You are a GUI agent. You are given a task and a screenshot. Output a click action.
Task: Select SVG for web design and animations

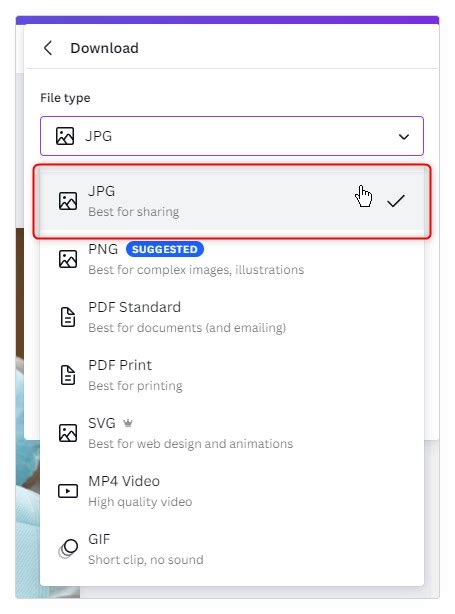232,433
